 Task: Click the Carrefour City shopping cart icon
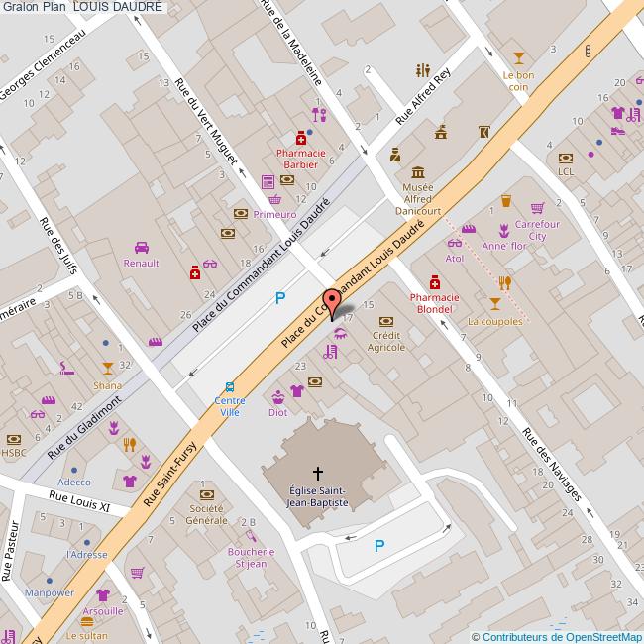(537, 208)
